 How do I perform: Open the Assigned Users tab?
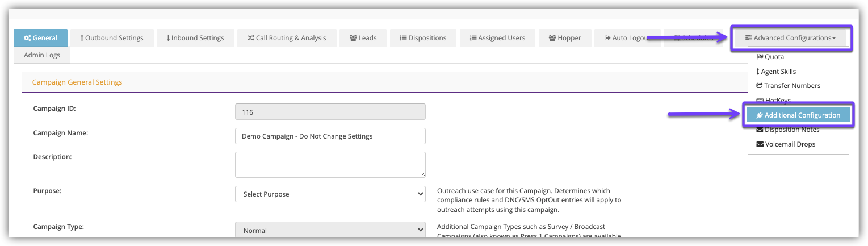(497, 38)
